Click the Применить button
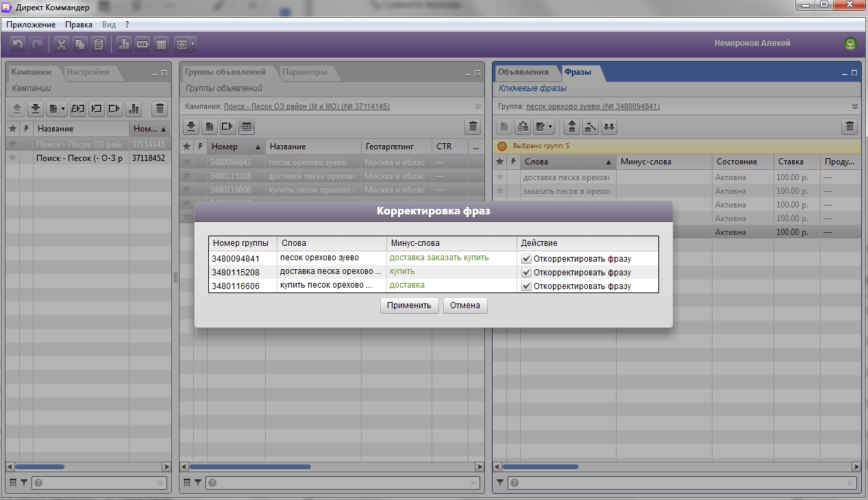The width and height of the screenshot is (868, 500). pos(409,305)
